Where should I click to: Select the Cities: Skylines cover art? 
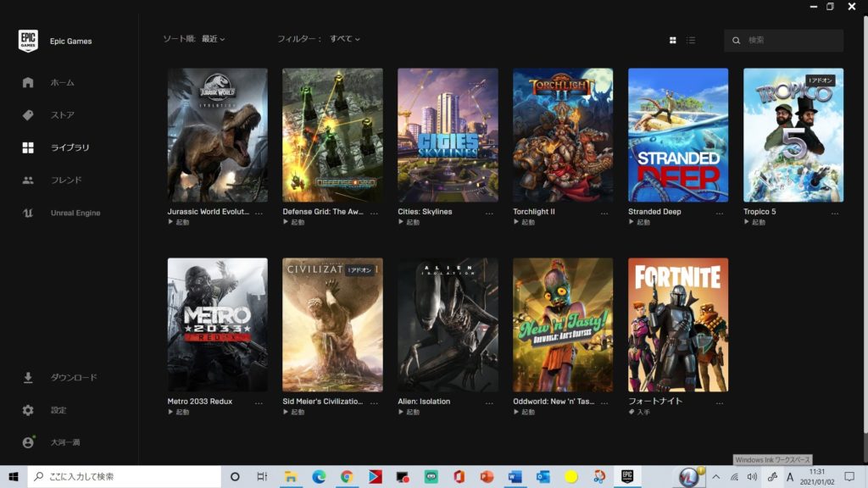pos(448,135)
